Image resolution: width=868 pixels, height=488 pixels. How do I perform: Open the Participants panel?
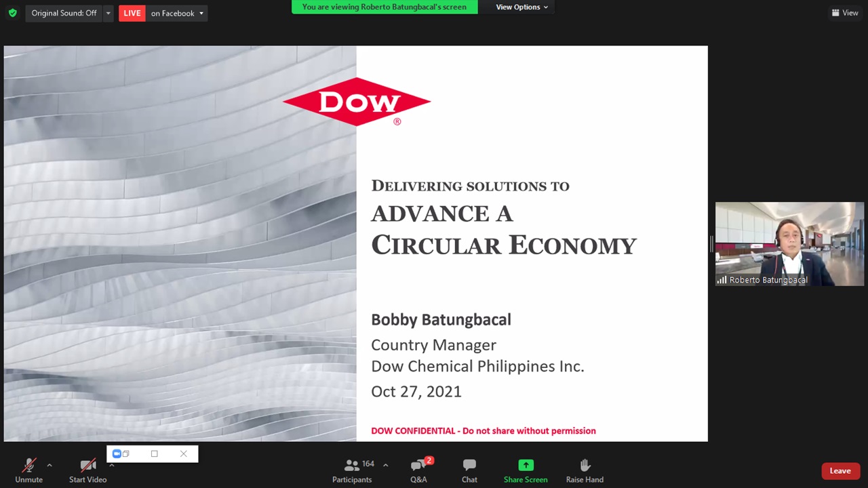[352, 470]
